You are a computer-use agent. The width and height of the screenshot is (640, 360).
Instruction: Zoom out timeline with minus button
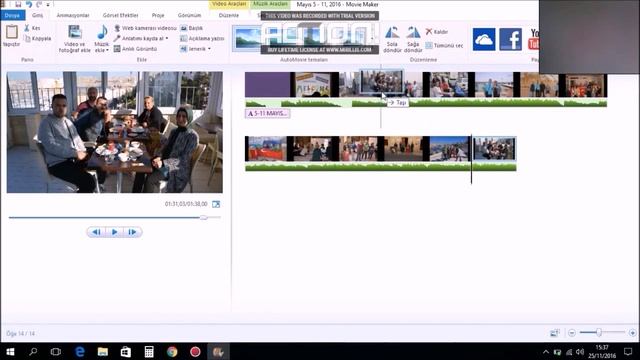pyautogui.click(x=571, y=333)
